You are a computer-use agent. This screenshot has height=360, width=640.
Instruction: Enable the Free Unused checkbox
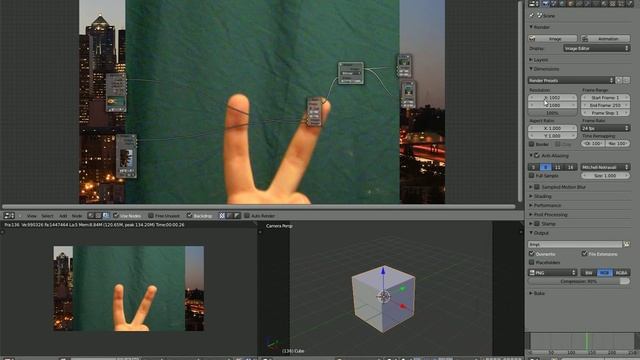pyautogui.click(x=151, y=216)
